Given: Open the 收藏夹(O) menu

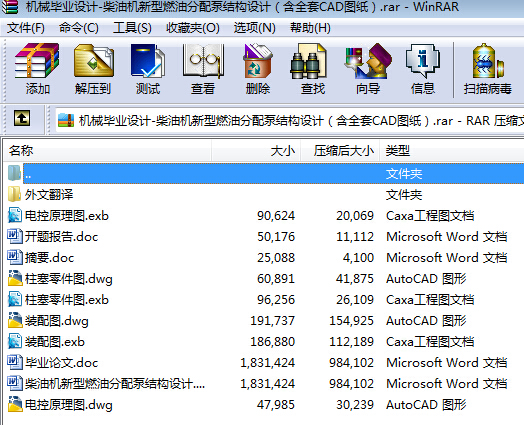Looking at the screenshot, I should click(x=193, y=28).
